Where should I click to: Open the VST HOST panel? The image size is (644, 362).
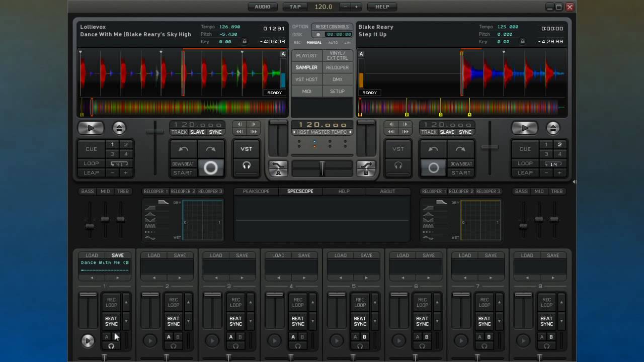[x=306, y=79]
